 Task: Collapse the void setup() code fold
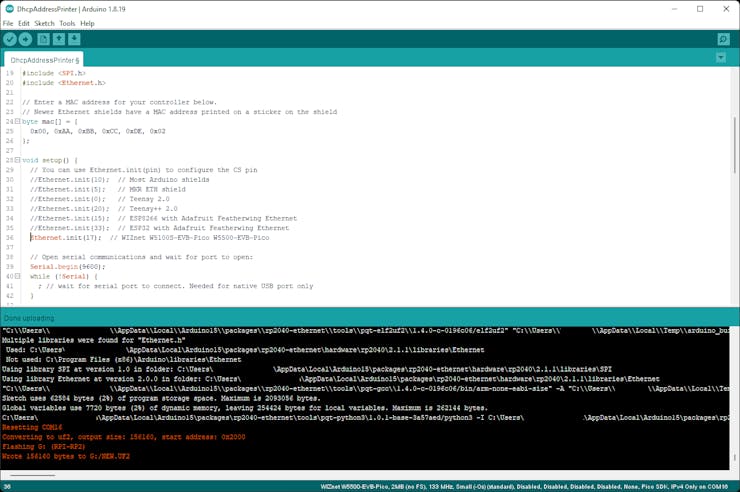point(17,160)
